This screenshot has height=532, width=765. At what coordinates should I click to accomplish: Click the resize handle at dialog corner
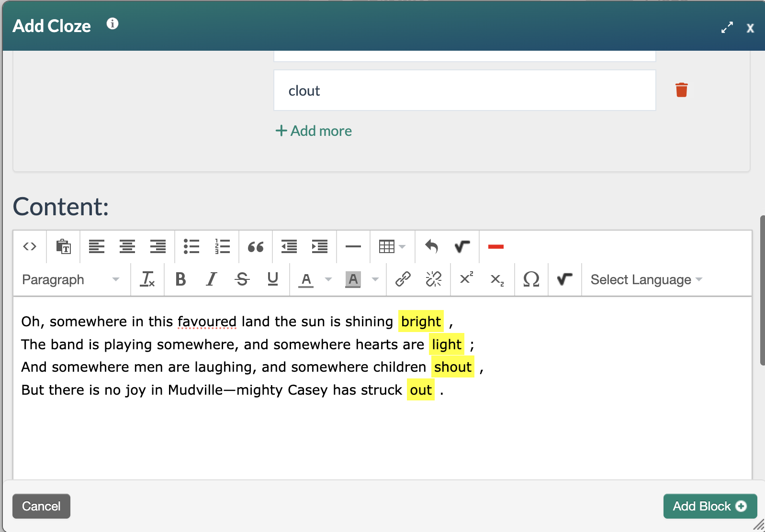tap(759, 525)
